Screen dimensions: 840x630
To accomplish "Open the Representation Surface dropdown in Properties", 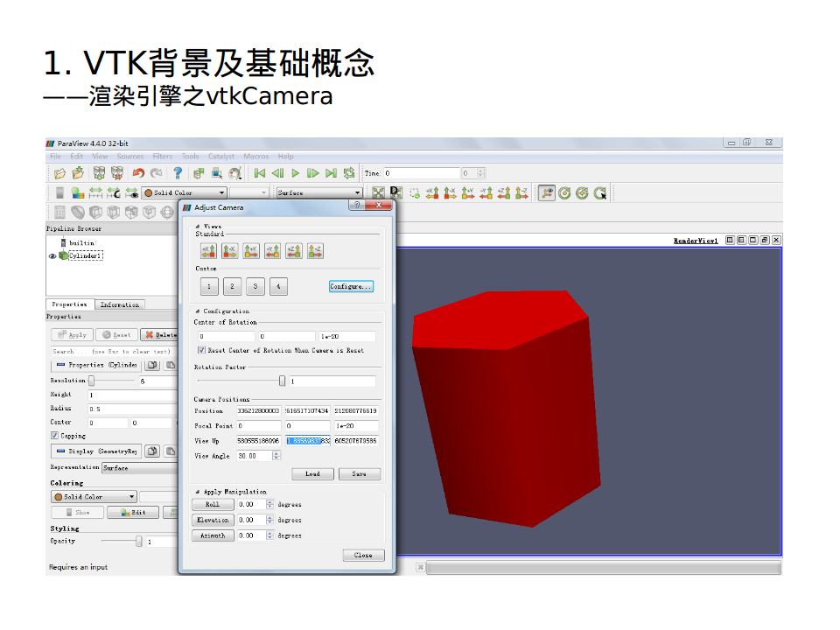I will [140, 468].
